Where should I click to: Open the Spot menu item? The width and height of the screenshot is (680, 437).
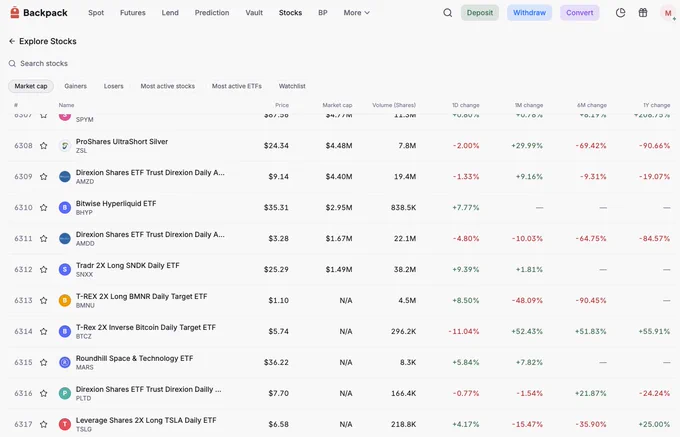96,13
